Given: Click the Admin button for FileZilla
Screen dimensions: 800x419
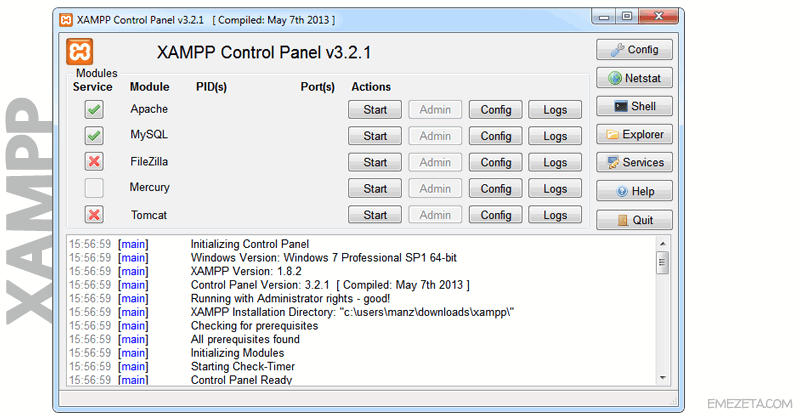Looking at the screenshot, I should 435,162.
